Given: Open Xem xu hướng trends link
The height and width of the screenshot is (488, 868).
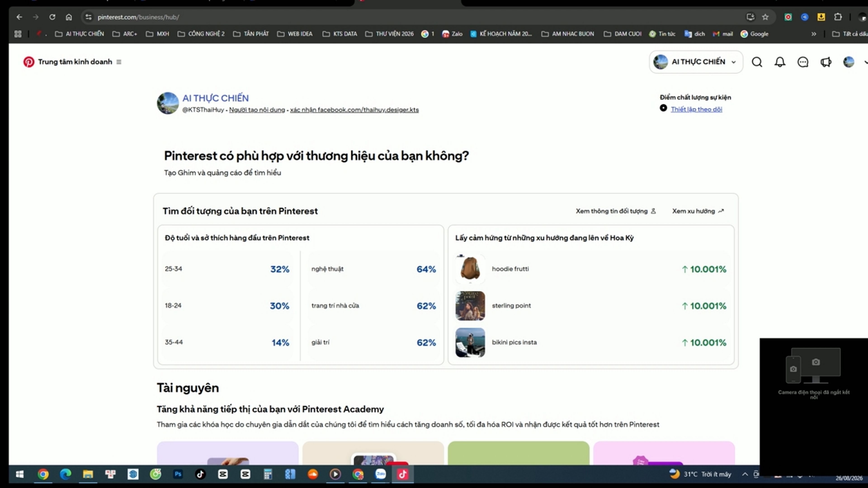Looking at the screenshot, I should tap(698, 211).
